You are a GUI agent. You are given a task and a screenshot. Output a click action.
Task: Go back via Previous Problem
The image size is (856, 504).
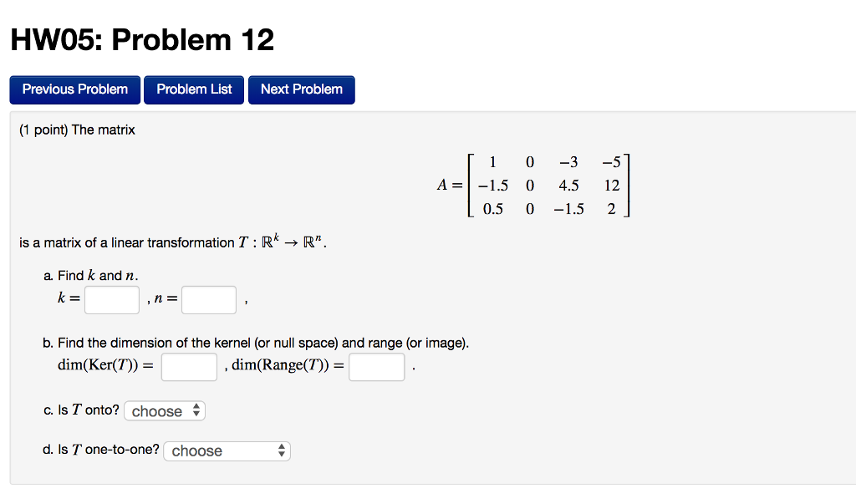[x=74, y=89]
